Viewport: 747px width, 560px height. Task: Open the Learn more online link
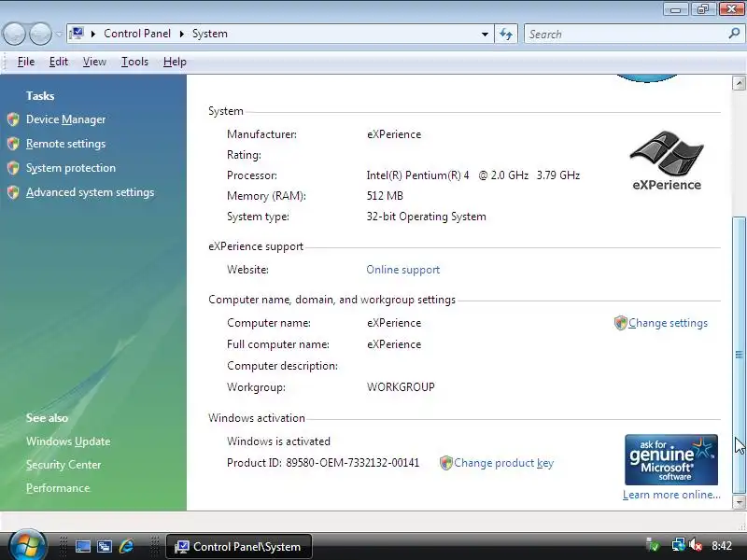pyautogui.click(x=671, y=495)
